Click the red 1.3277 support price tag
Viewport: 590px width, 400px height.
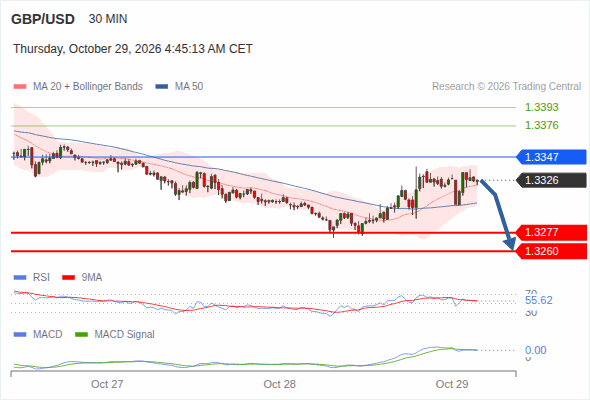(x=551, y=233)
